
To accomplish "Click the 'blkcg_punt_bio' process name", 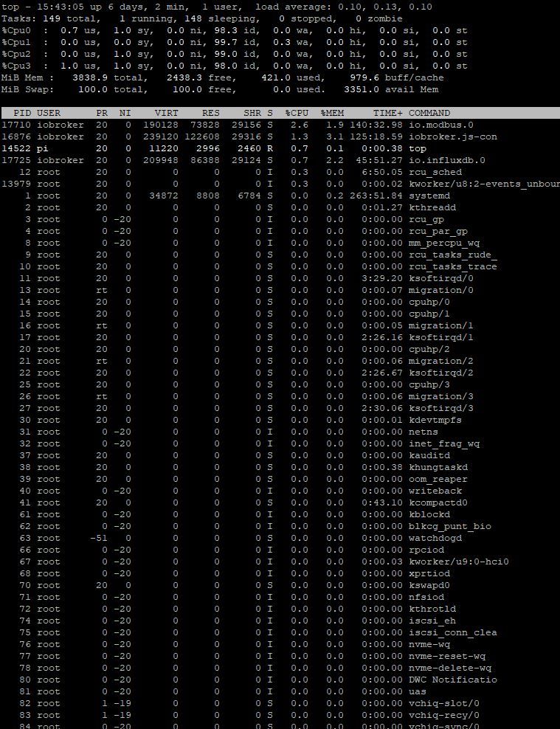I will 450,526.
